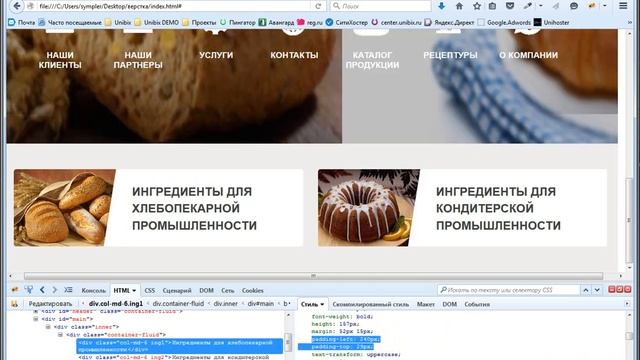The height and width of the screenshot is (360, 640).
Task: Open СитиХостер bookmark
Action: pos(347,22)
